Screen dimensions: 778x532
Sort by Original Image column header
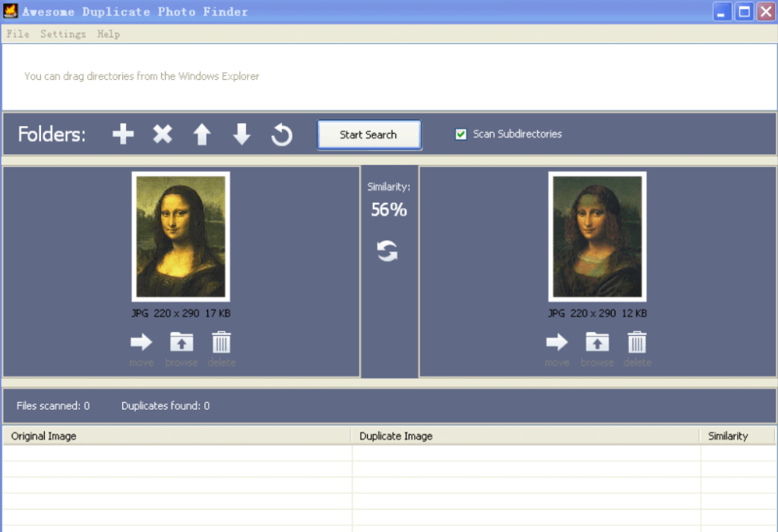tap(176, 435)
